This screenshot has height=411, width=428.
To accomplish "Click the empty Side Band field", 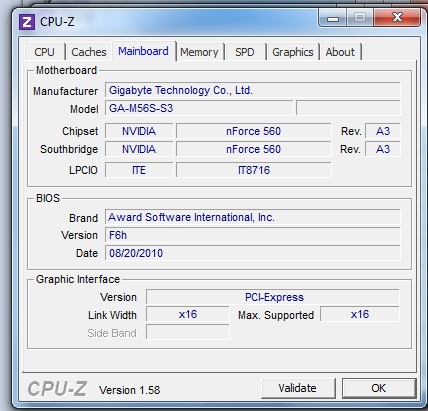I will pyautogui.click(x=188, y=332).
